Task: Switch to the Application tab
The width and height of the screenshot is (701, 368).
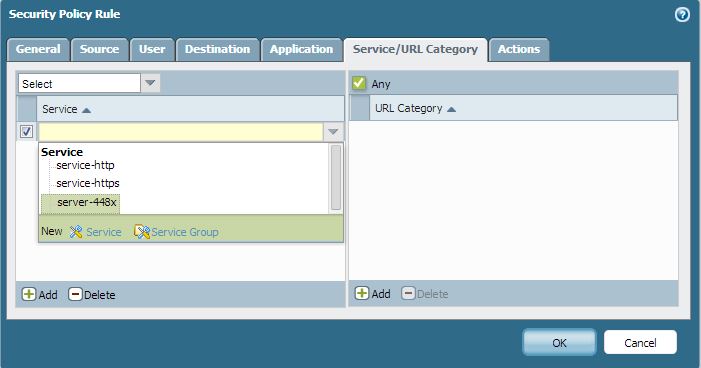Action: click(301, 49)
